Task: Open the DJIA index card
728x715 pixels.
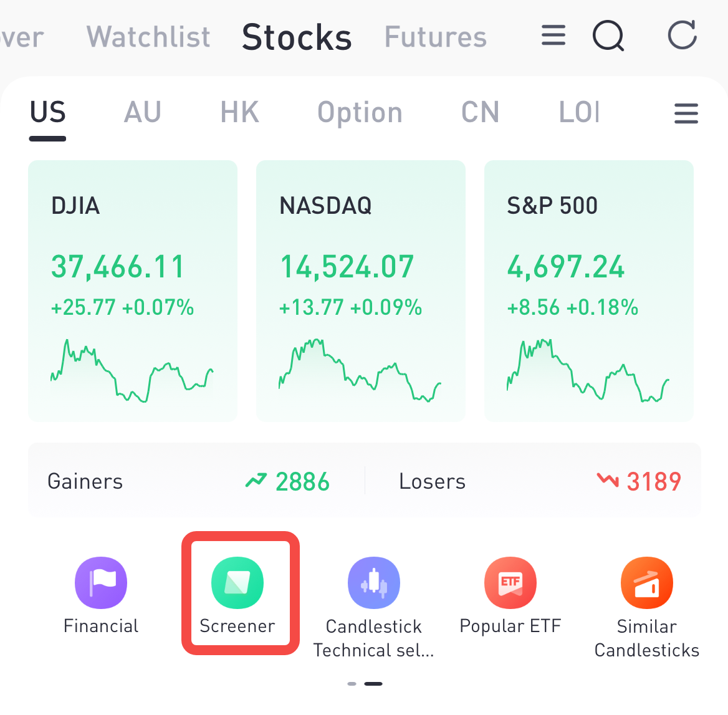Action: [133, 291]
